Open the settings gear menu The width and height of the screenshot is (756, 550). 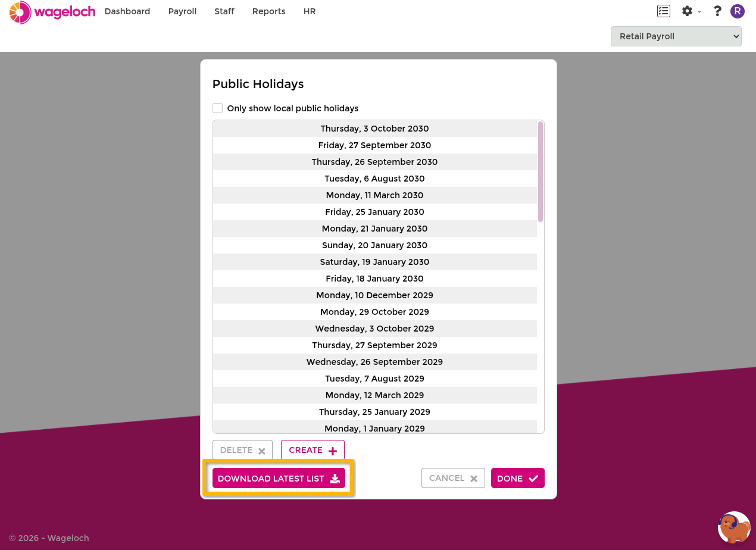pos(691,11)
